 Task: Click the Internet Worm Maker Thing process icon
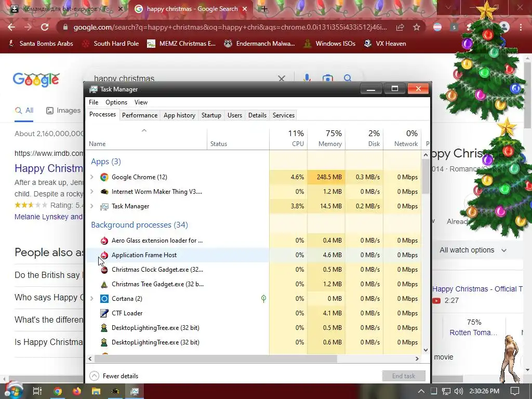click(x=104, y=192)
